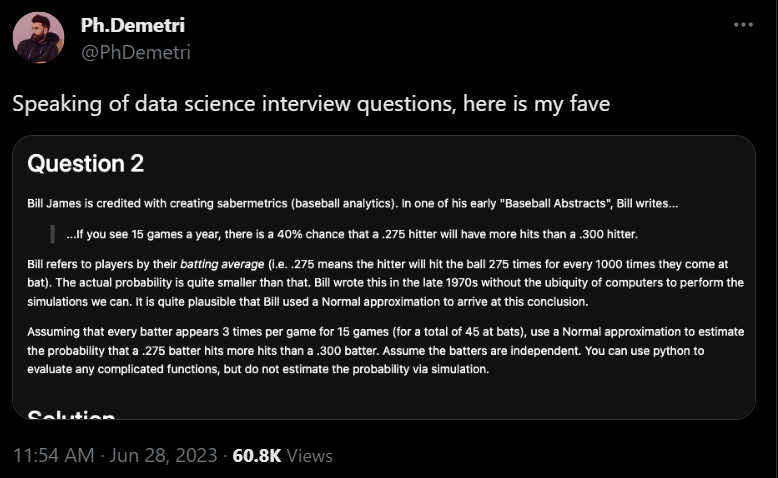Viewport: 778px width, 478px height.
Task: Click Ph.Demetri's profile avatar picture
Action: [38, 38]
